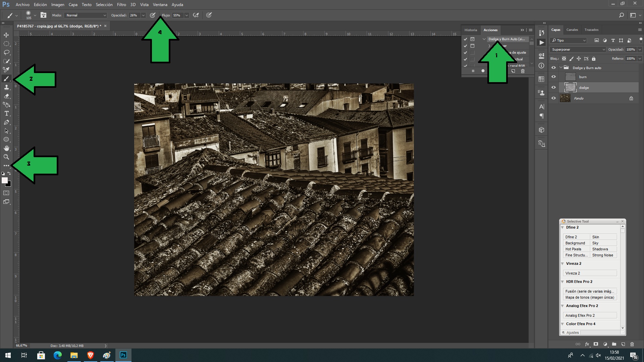Start recording with the Actions record button
This screenshot has width=644, height=362.
(483, 71)
